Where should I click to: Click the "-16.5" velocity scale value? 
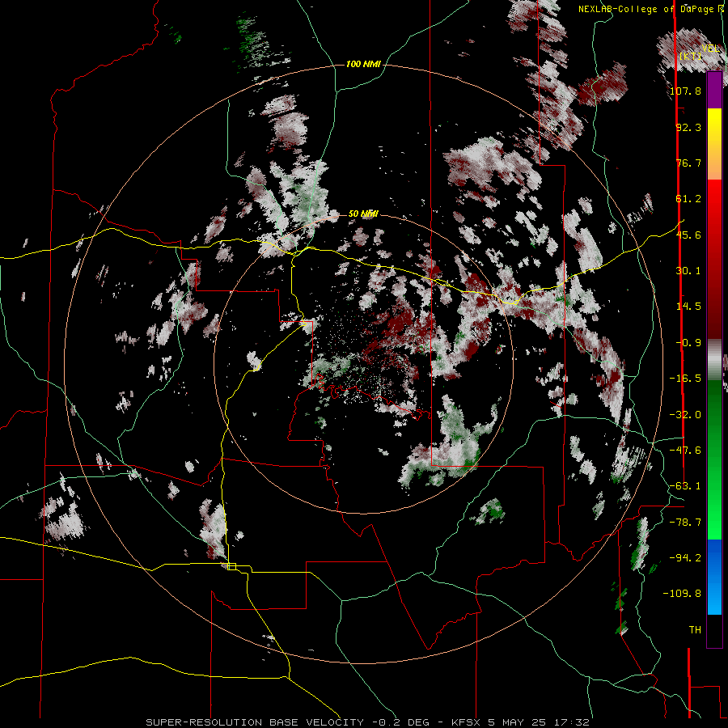coord(685,379)
